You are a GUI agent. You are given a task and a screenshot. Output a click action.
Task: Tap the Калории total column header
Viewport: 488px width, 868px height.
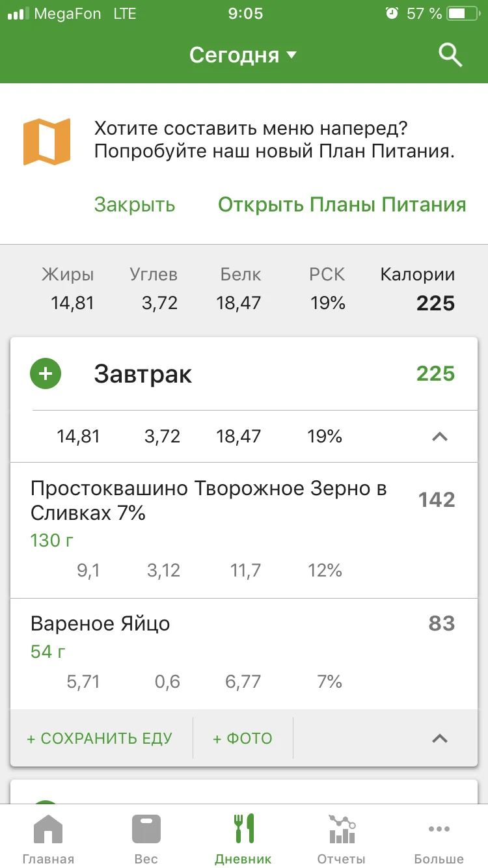(417, 275)
